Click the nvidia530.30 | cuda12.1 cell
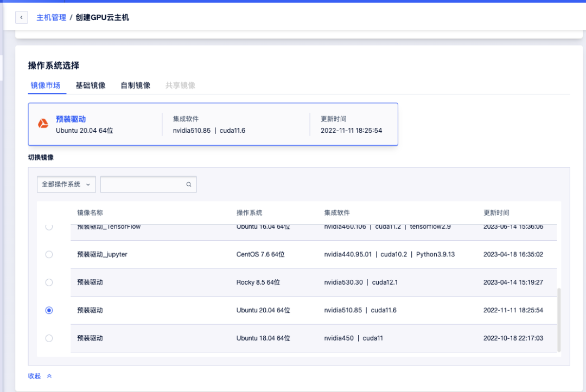 click(361, 282)
